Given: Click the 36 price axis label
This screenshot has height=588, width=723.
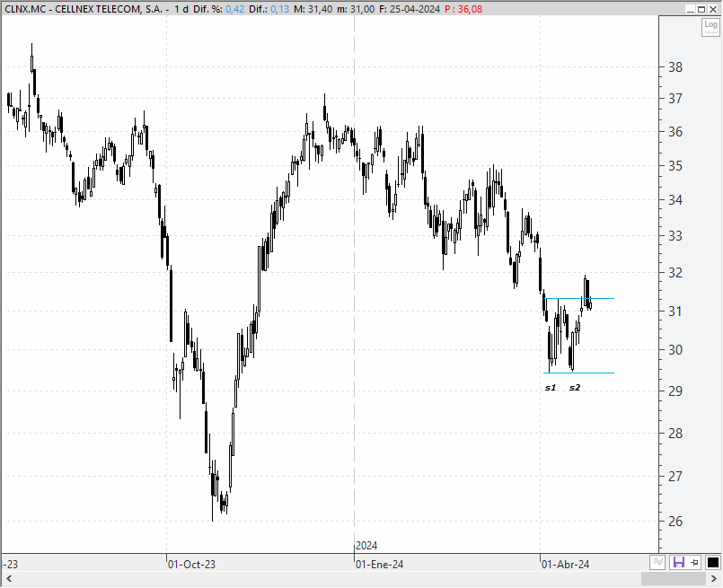Looking at the screenshot, I should [x=675, y=132].
